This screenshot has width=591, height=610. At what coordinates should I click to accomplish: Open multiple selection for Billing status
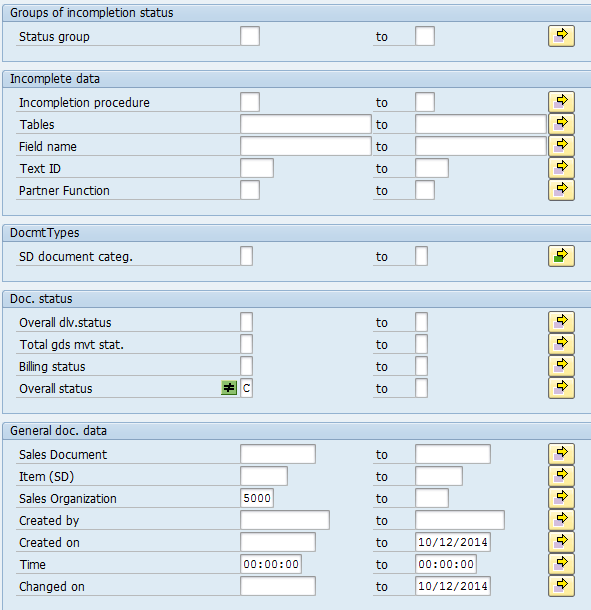[561, 366]
